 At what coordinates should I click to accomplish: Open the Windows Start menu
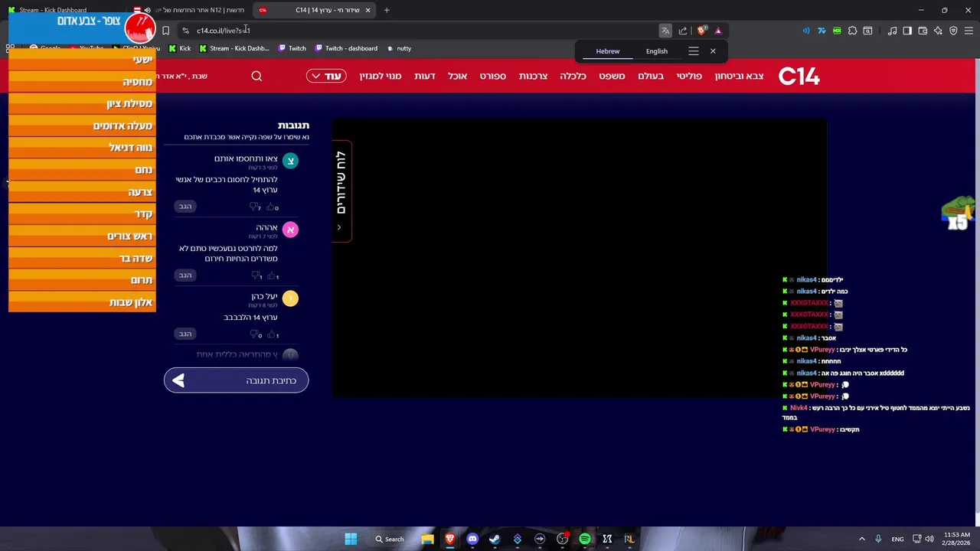click(351, 539)
